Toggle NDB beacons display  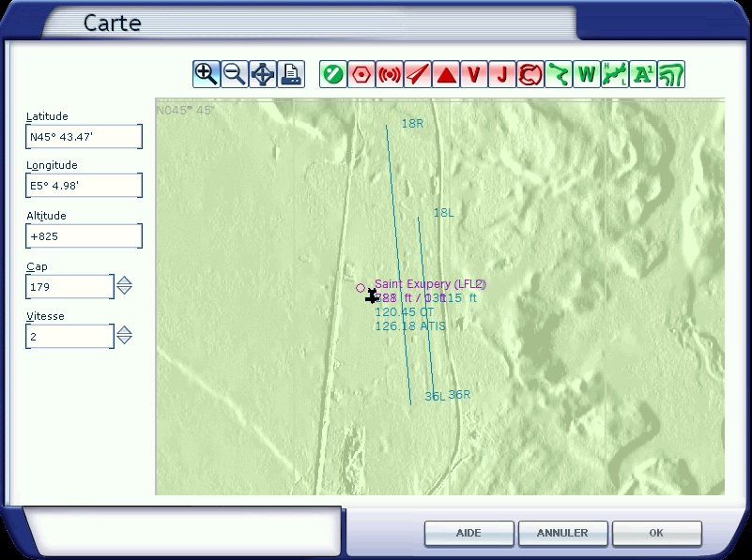[390, 74]
